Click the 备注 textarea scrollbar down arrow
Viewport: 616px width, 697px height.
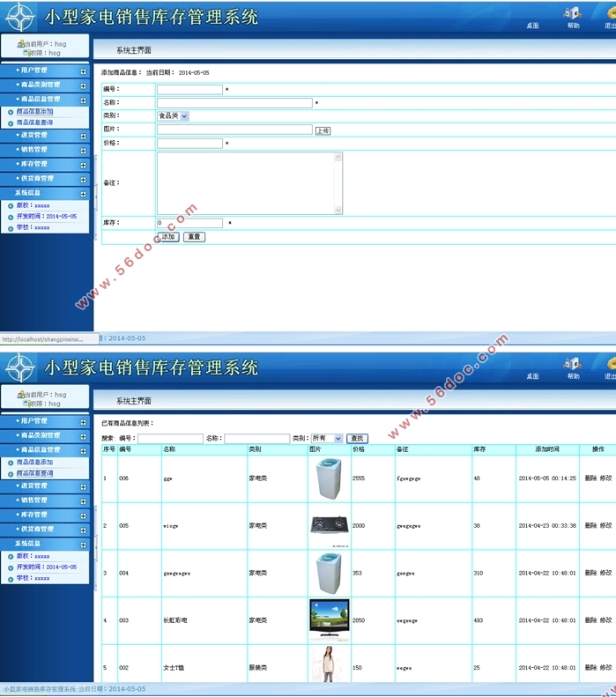338,211
